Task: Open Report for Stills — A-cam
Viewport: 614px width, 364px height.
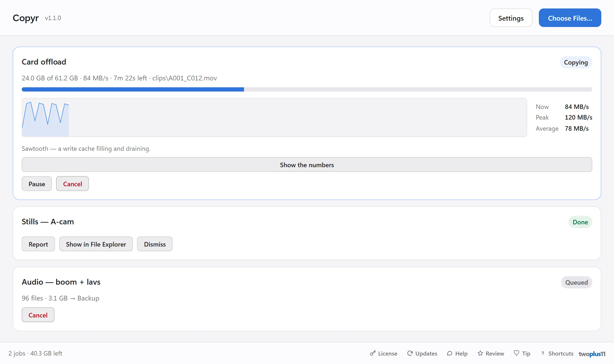Action: pyautogui.click(x=38, y=244)
